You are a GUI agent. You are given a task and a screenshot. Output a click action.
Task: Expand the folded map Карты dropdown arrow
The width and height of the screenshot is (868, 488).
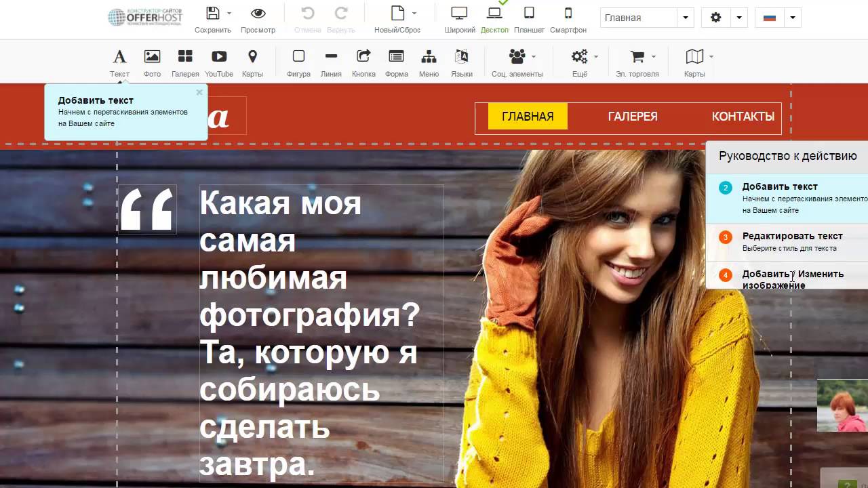click(711, 57)
